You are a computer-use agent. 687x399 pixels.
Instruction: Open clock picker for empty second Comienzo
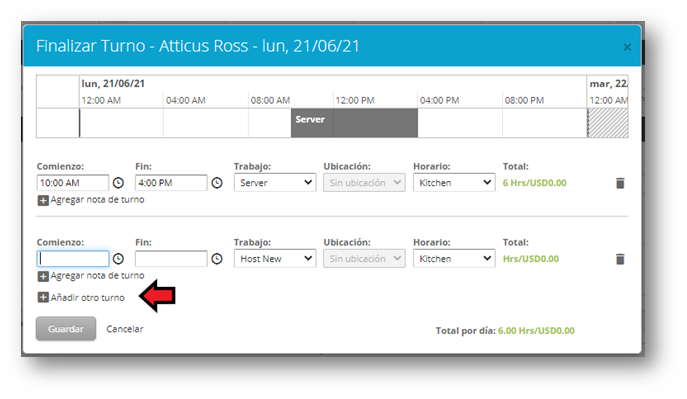click(x=118, y=259)
